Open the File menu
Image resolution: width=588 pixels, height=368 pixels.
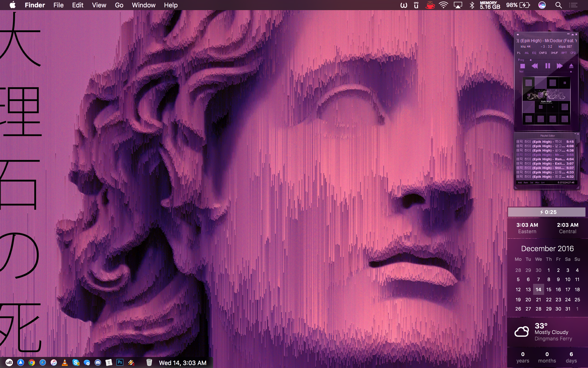59,5
